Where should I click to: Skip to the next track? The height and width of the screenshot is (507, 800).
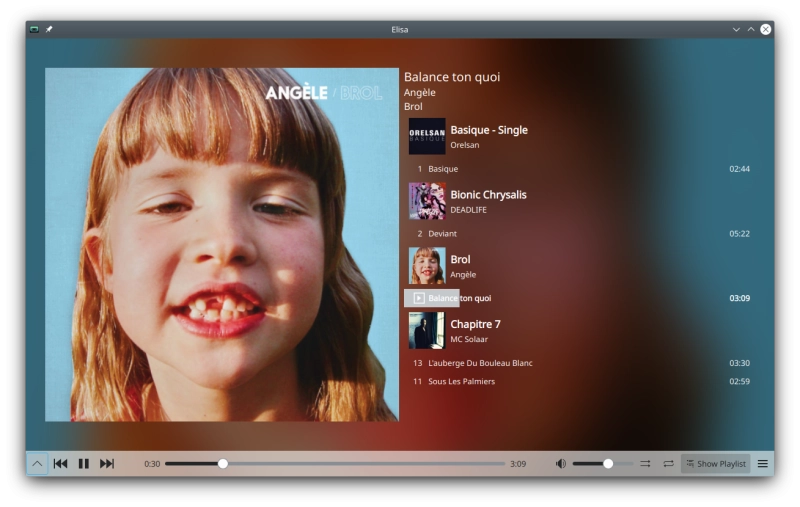coord(107,464)
